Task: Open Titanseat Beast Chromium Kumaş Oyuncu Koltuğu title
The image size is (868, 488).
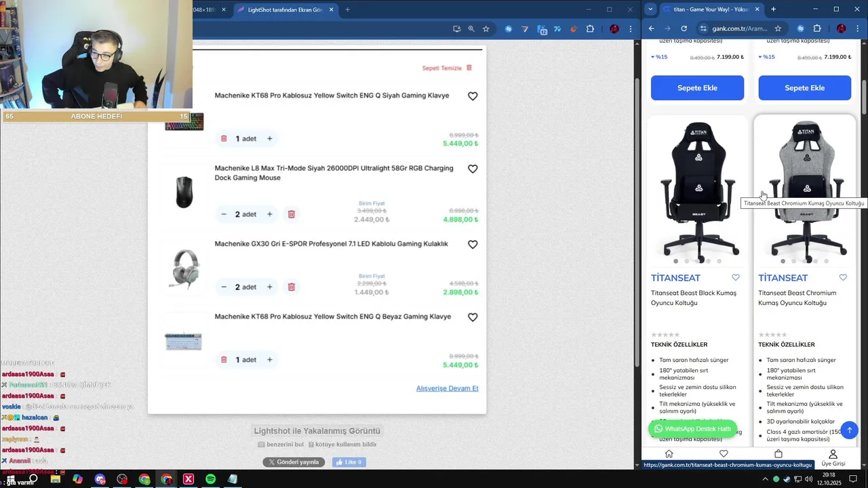Action: 797,298
